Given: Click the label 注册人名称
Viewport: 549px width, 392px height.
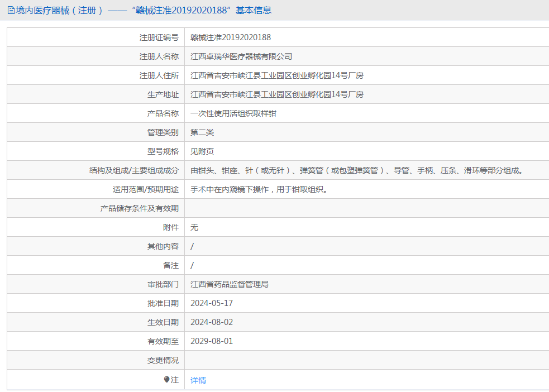Looking at the screenshot, I should pyautogui.click(x=159, y=56).
